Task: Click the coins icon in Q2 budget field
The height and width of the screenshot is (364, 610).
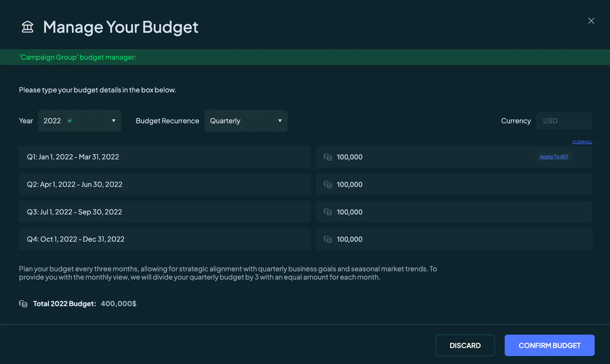Action: pos(328,184)
